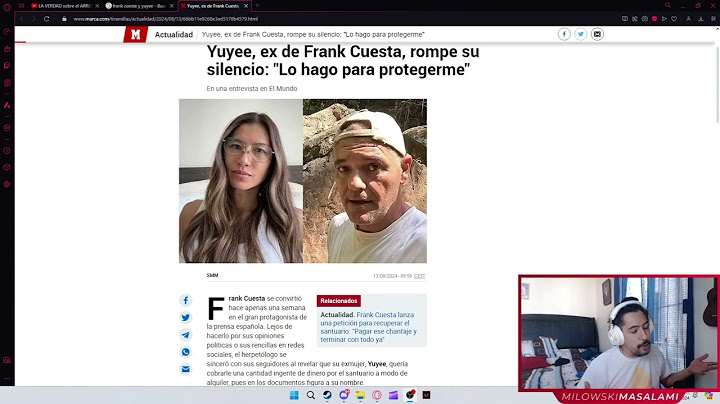Open the related 'Frank Cuesta lanza una petición' link
This screenshot has width=720, height=404.
[x=369, y=327]
